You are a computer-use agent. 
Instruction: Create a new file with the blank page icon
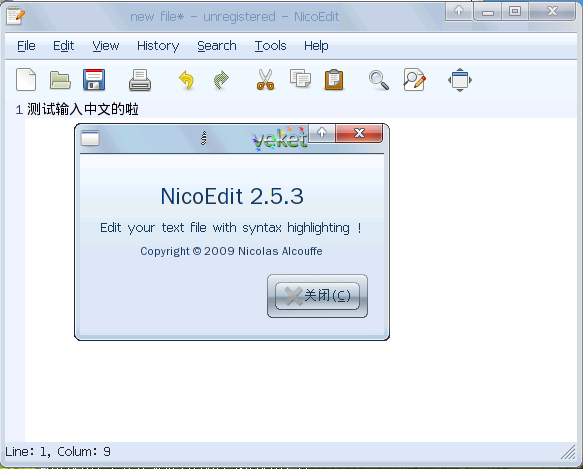tap(26, 80)
